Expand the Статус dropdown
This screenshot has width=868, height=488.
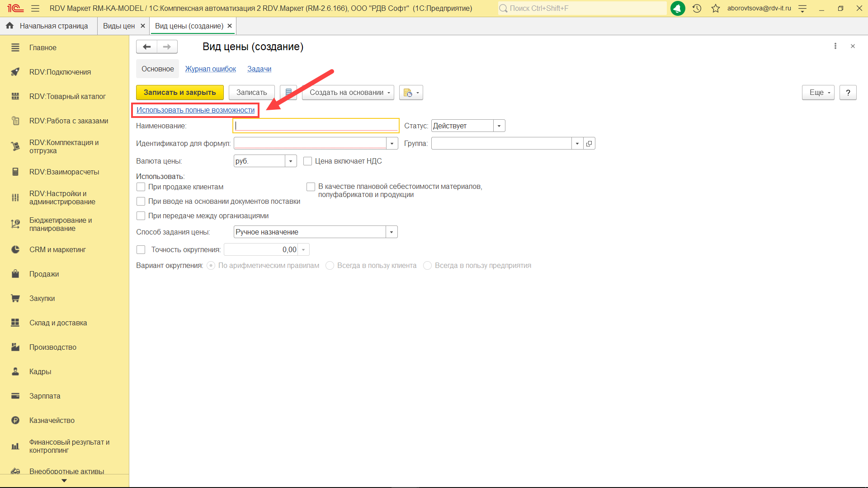[499, 126]
